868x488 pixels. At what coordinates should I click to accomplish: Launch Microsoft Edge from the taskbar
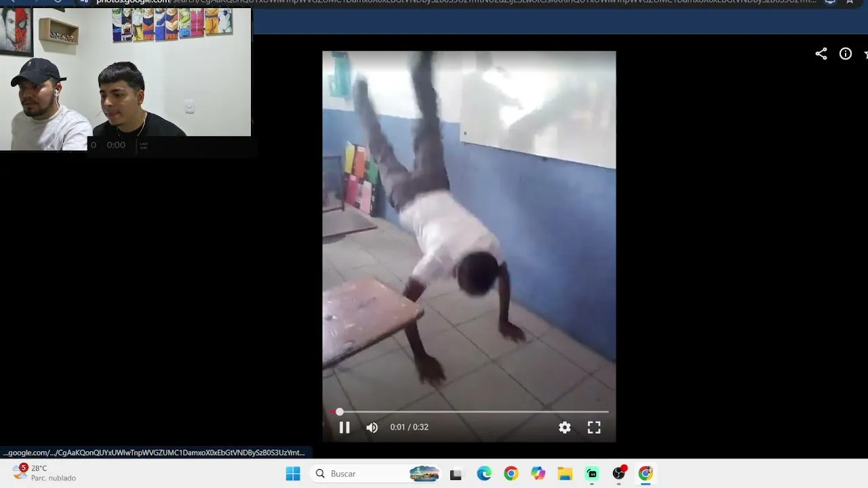click(484, 474)
